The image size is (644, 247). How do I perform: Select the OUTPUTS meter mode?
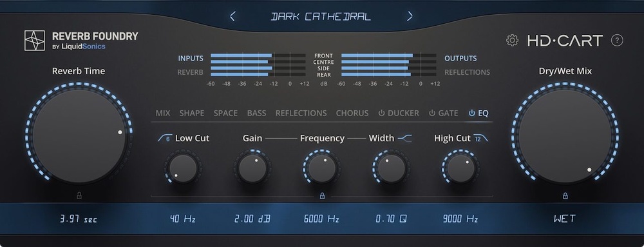460,58
